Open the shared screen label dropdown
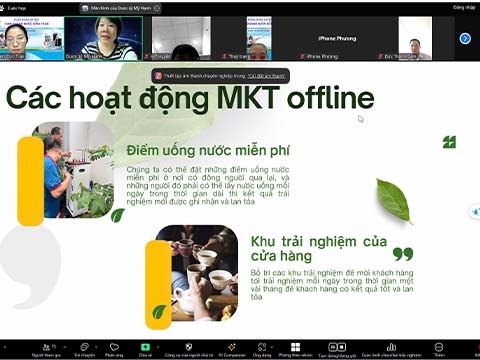The image size is (480, 360). point(121,8)
